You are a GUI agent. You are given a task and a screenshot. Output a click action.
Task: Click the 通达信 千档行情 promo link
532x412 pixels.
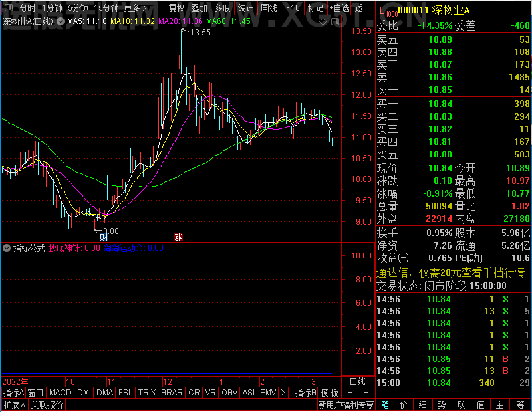(450, 272)
